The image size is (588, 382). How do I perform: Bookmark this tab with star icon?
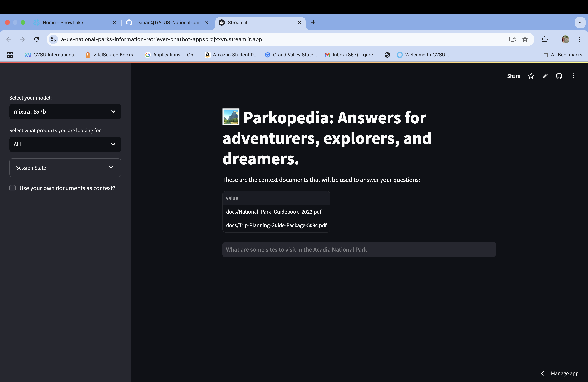pos(525,39)
